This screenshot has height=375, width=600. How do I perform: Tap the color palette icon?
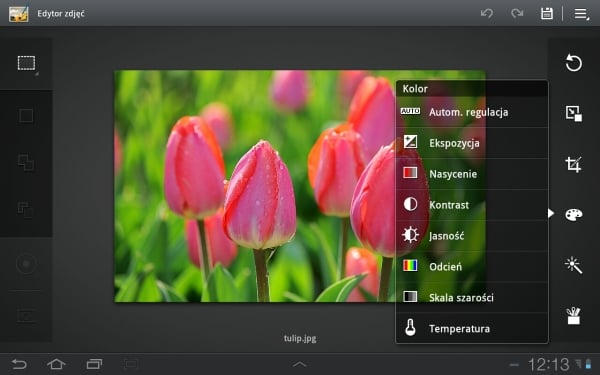pos(574,214)
